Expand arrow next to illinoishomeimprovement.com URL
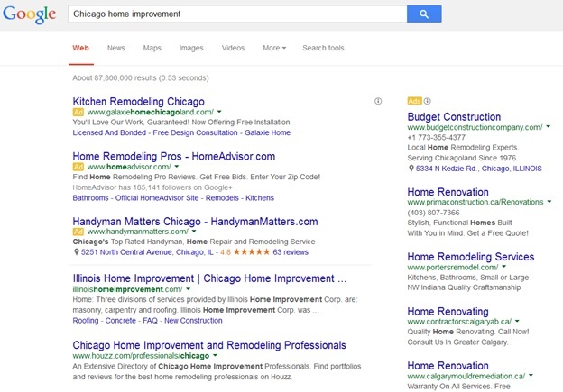Image resolution: width=563 pixels, height=392 pixels. click(189, 289)
